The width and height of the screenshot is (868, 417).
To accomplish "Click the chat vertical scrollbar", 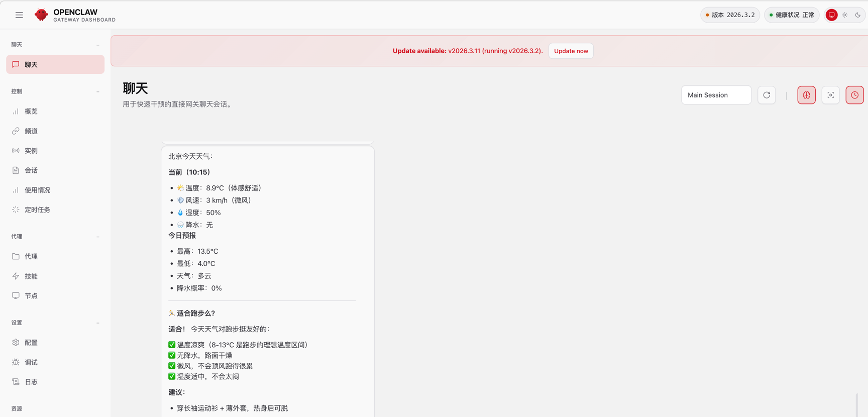I will 857,404.
